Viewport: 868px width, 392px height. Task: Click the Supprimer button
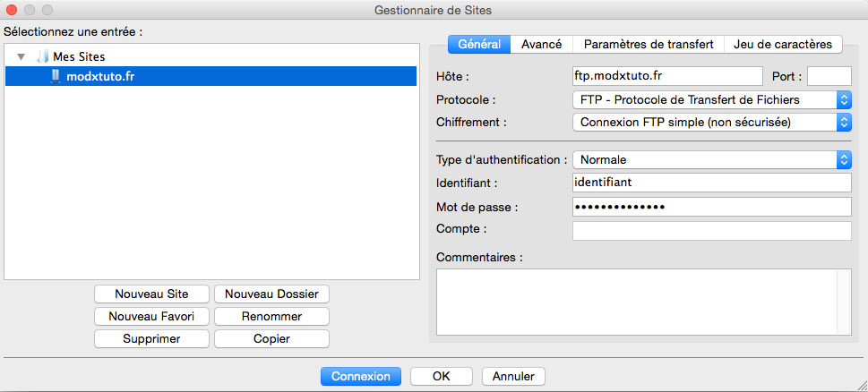pos(151,338)
